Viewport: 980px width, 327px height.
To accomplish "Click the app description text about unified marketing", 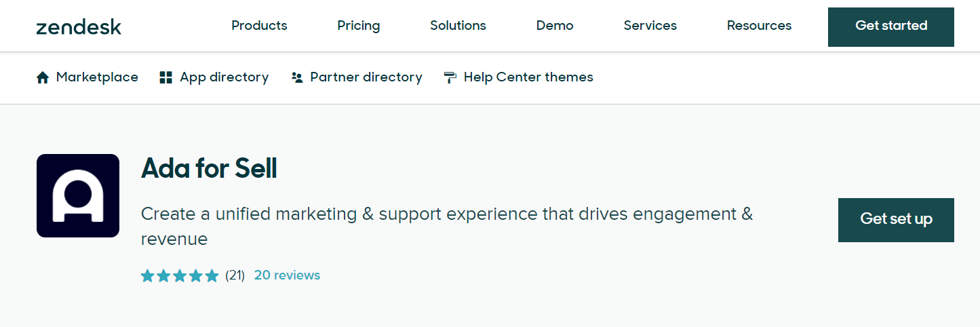I will [447, 227].
